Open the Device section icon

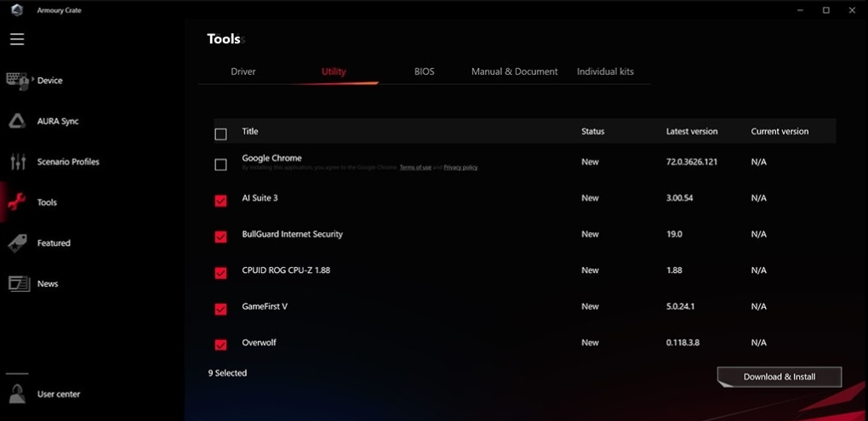pyautogui.click(x=17, y=81)
